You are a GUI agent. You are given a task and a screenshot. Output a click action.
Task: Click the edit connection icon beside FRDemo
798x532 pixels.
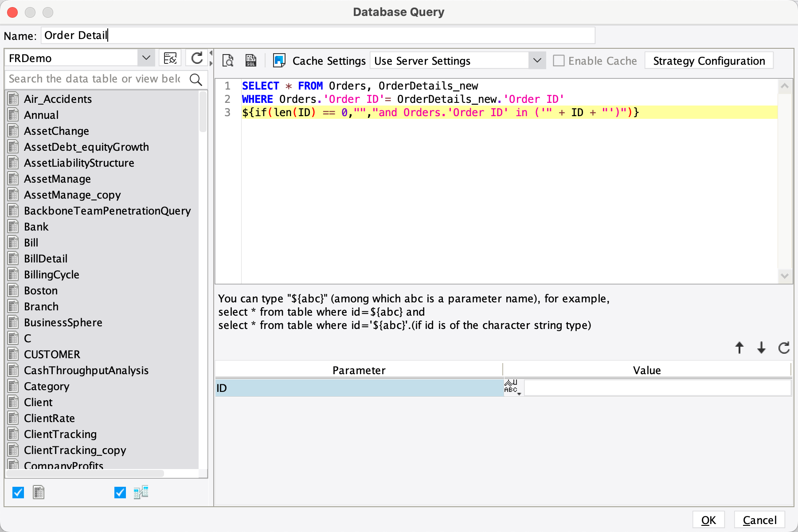click(170, 58)
